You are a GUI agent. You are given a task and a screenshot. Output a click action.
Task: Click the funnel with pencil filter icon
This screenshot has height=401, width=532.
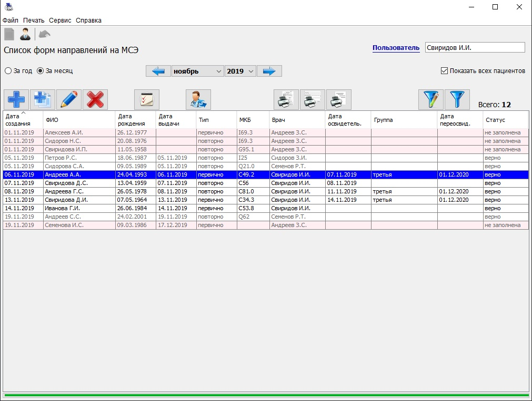point(431,99)
